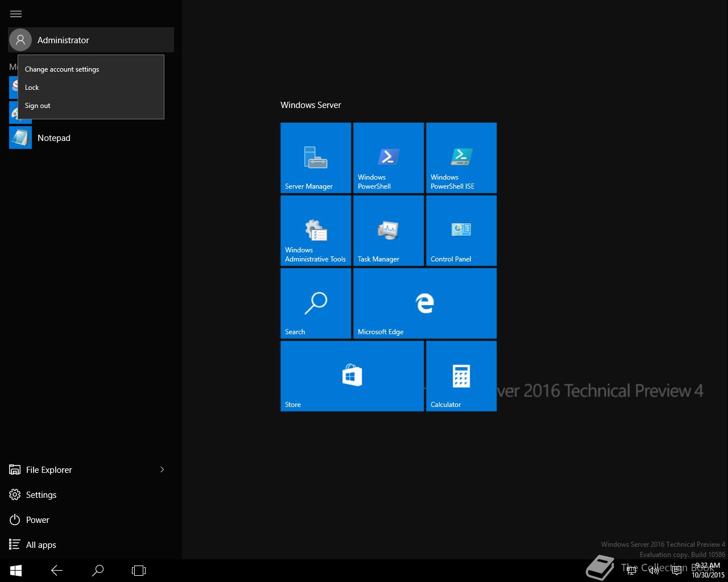Click the clock showing 9:32 AM
The width and height of the screenshot is (728, 582).
point(708,570)
